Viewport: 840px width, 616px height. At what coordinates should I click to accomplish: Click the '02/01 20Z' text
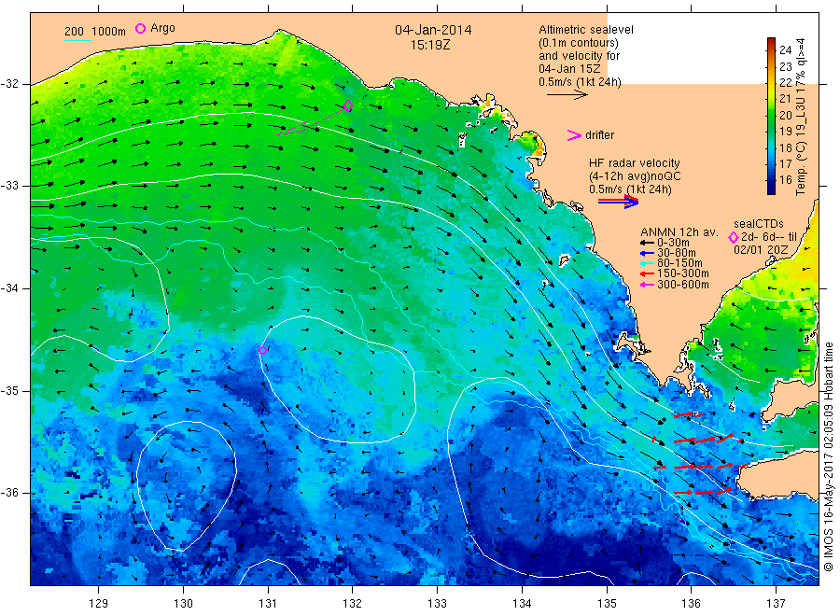pos(761,249)
